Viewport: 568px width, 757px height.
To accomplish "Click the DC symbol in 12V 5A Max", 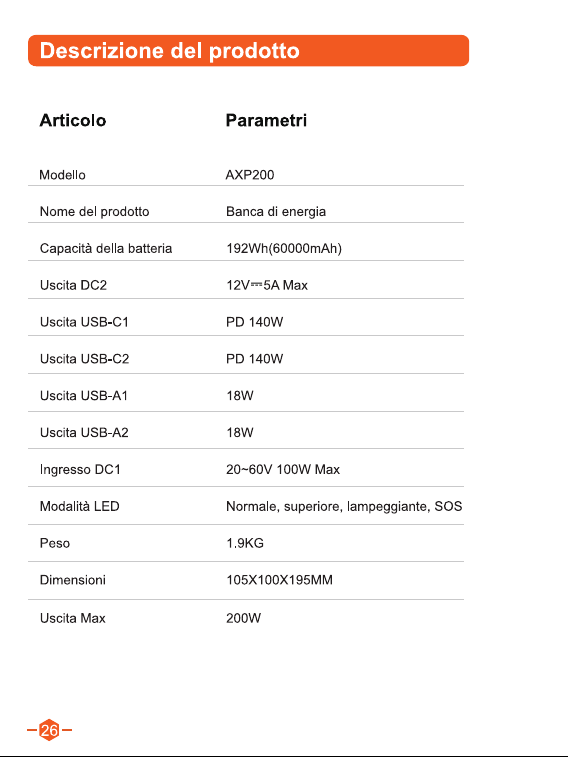I will click(257, 285).
